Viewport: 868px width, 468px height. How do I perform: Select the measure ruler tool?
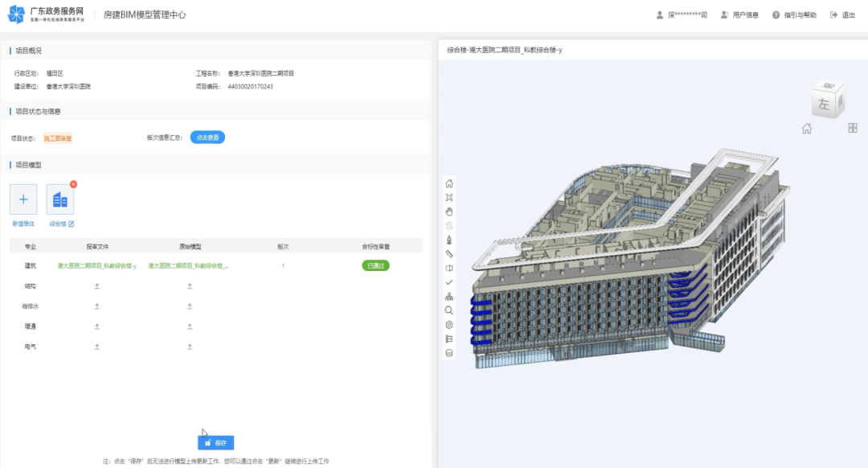(449, 254)
